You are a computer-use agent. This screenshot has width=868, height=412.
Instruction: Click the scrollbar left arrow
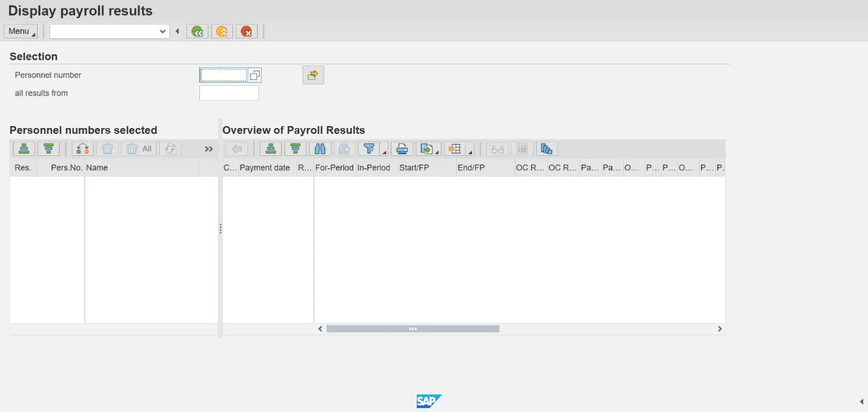(320, 329)
